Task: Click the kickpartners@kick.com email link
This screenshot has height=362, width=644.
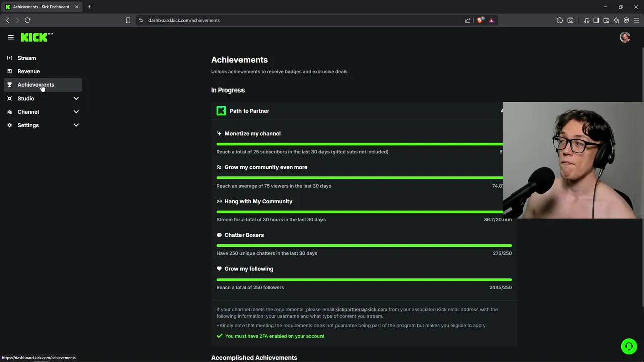Action: (x=361, y=310)
